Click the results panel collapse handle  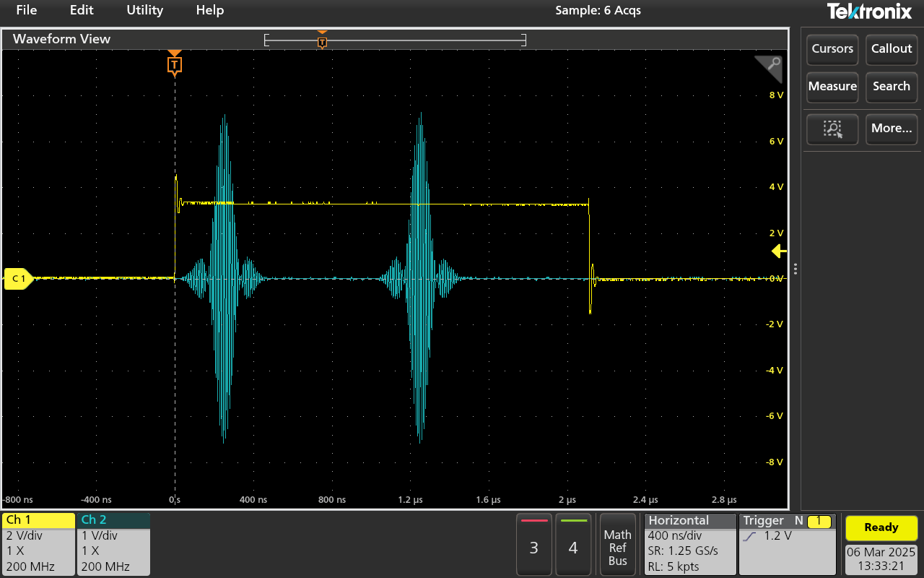pyautogui.click(x=795, y=269)
